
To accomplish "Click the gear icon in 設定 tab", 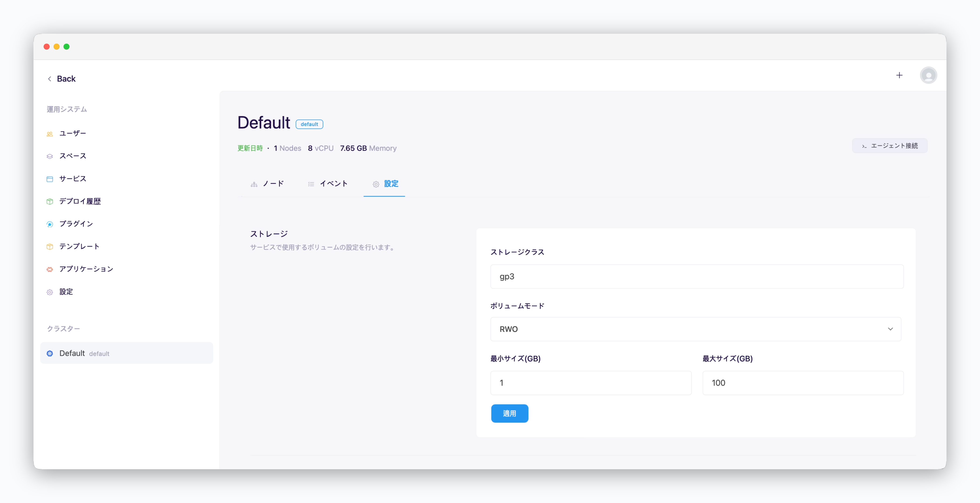I will (376, 184).
